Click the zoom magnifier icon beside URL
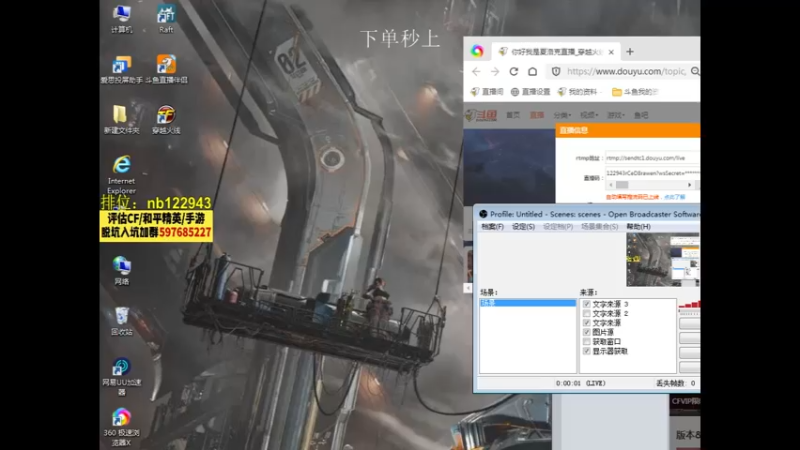 pos(695,71)
